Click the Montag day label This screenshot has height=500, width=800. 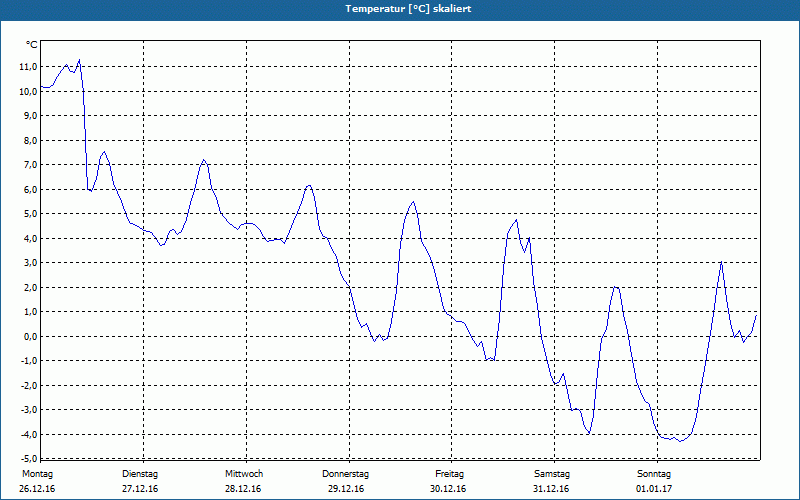tap(37, 474)
